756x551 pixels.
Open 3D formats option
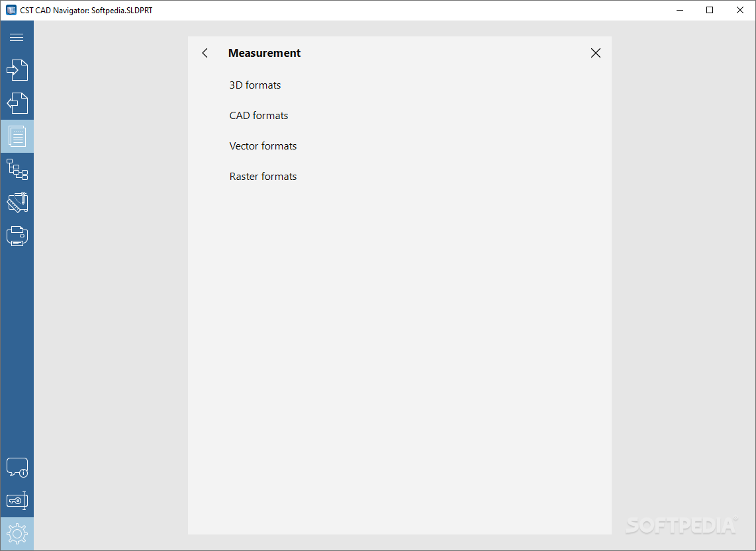click(255, 85)
